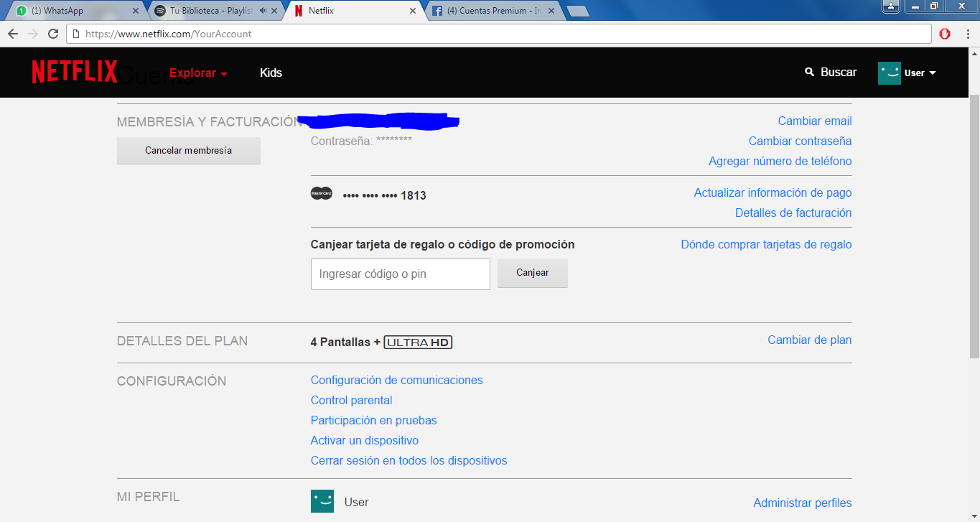Image resolution: width=980 pixels, height=522 pixels.
Task: Click 'Canjear tarjeta de regalo o código de promoción'
Action: (x=443, y=245)
